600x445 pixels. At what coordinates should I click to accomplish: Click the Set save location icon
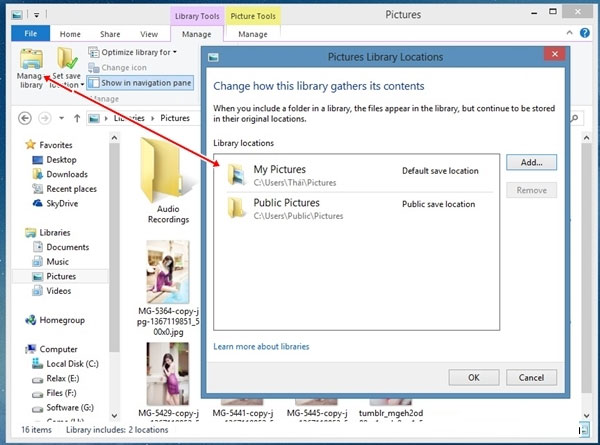tap(67, 59)
